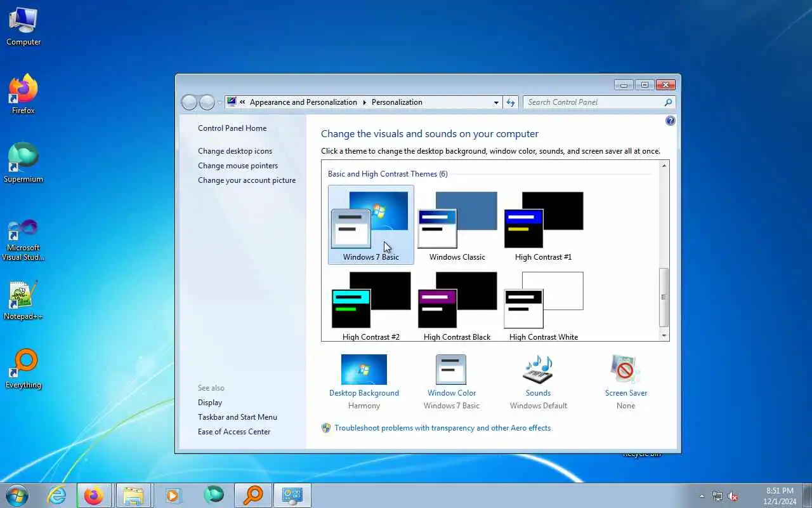
Task: Switch to Firefox on the taskbar
Action: [94, 495]
